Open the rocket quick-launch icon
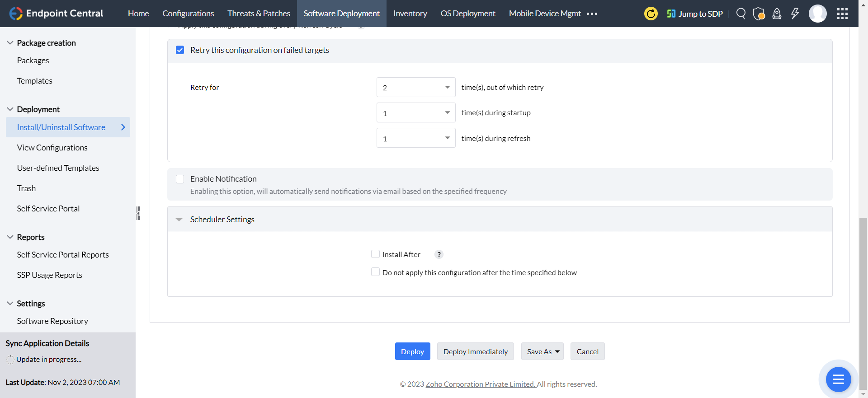The height and width of the screenshot is (398, 868). pyautogui.click(x=777, y=14)
